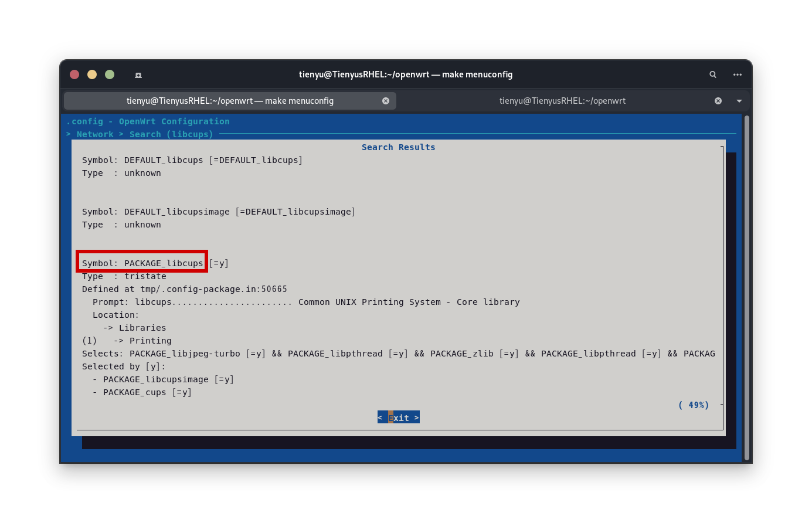Viewport: 812px width, 523px height.
Task: Click the Symbol: PACKAGE_libcups line
Action: tap(142, 263)
